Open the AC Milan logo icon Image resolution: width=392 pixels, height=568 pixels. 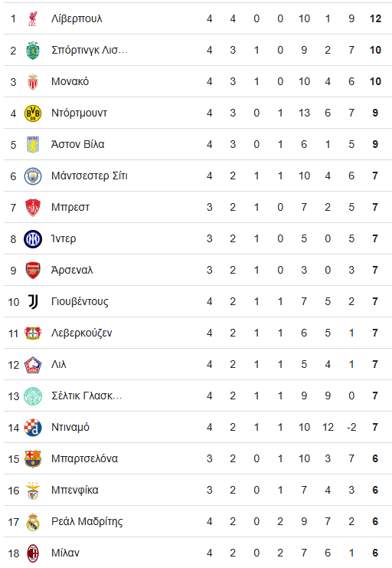click(x=33, y=553)
